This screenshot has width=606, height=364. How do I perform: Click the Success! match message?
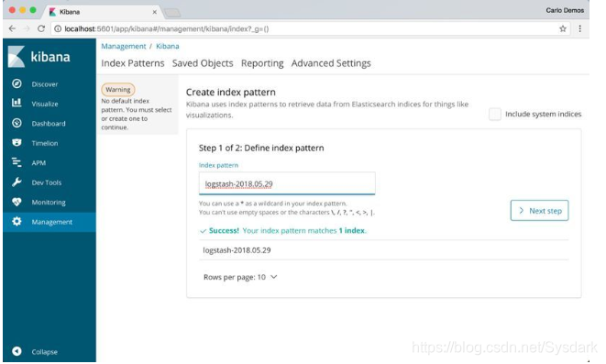coord(283,231)
